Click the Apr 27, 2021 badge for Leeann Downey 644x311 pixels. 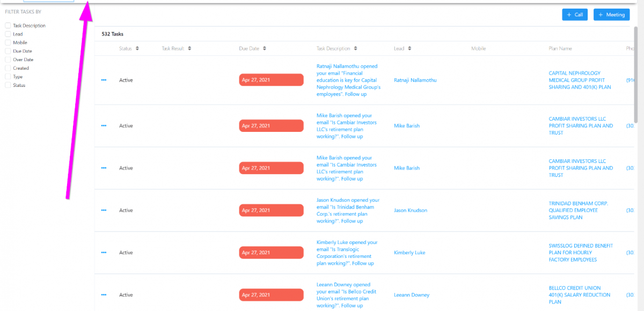(x=271, y=295)
